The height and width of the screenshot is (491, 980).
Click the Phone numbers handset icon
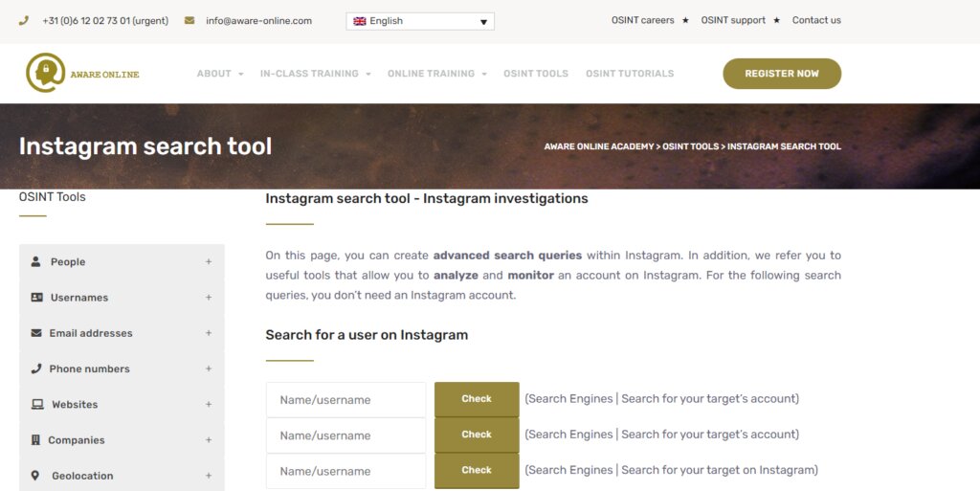(36, 368)
